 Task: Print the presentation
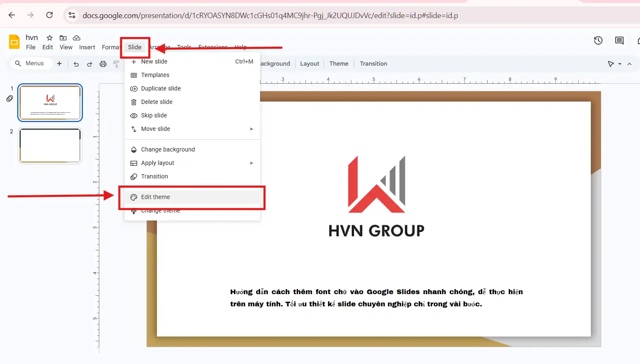click(x=103, y=64)
